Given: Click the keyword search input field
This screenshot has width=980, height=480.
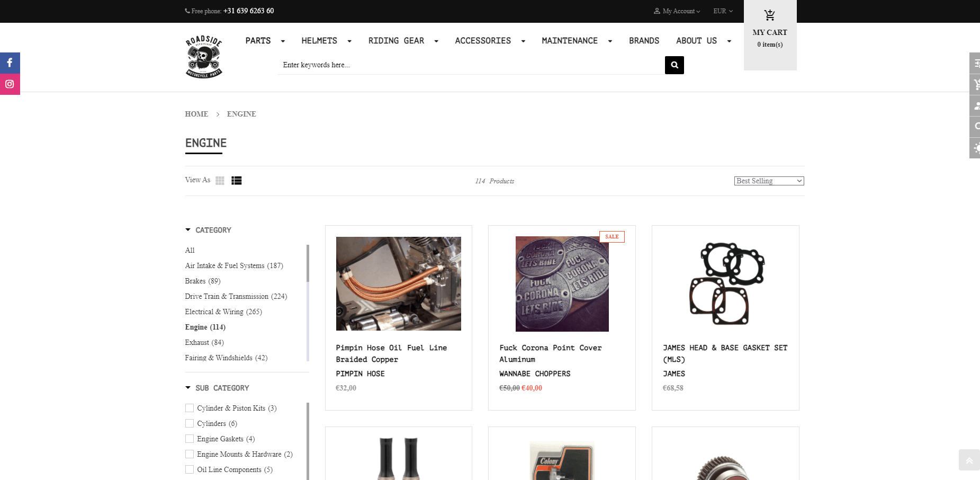Looking at the screenshot, I should coord(471,65).
